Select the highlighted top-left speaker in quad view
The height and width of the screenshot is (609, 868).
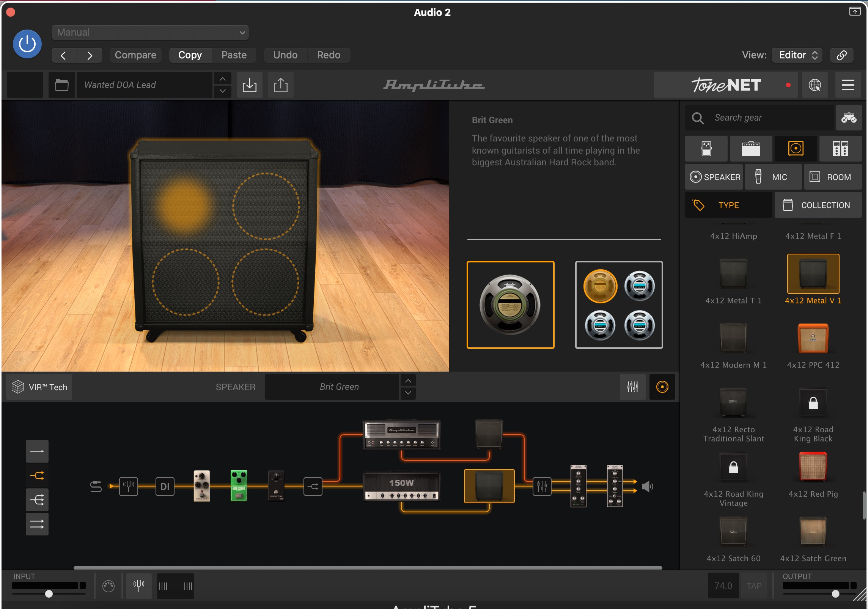[600, 286]
